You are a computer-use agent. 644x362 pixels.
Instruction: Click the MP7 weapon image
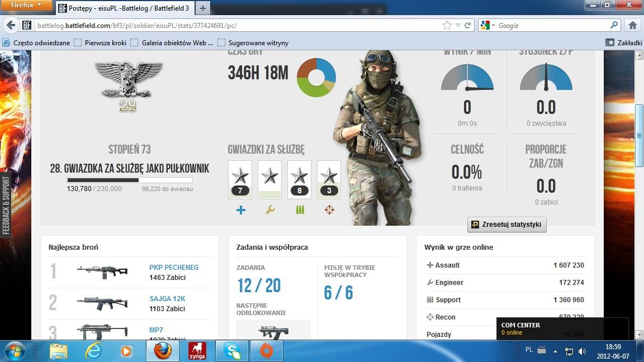tap(102, 332)
